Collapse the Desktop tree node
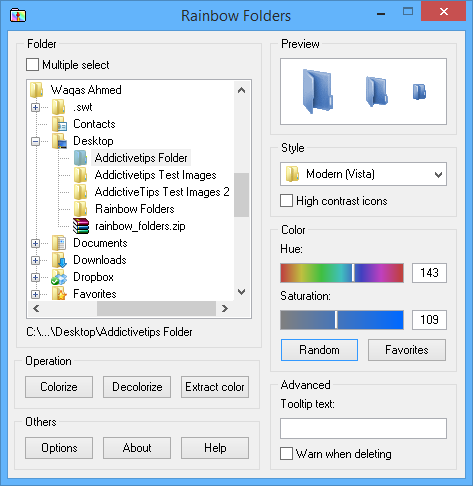The image size is (473, 486). coord(35,141)
